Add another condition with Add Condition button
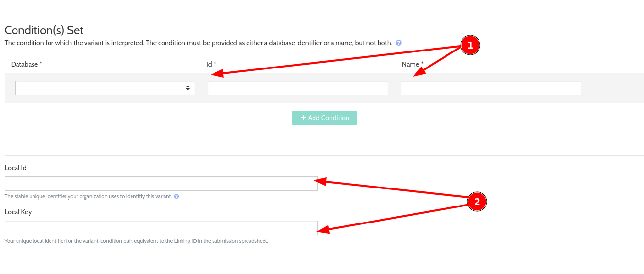The image size is (644, 274). 324,118
